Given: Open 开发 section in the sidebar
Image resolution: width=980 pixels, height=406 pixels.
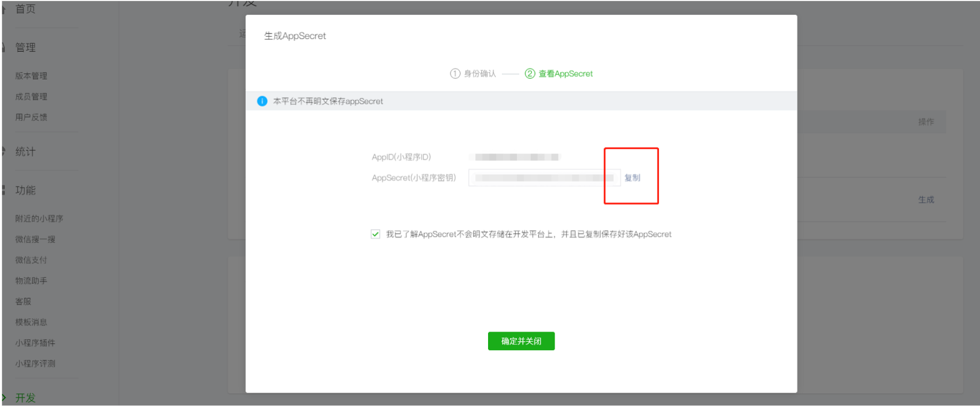Looking at the screenshot, I should pos(25,398).
